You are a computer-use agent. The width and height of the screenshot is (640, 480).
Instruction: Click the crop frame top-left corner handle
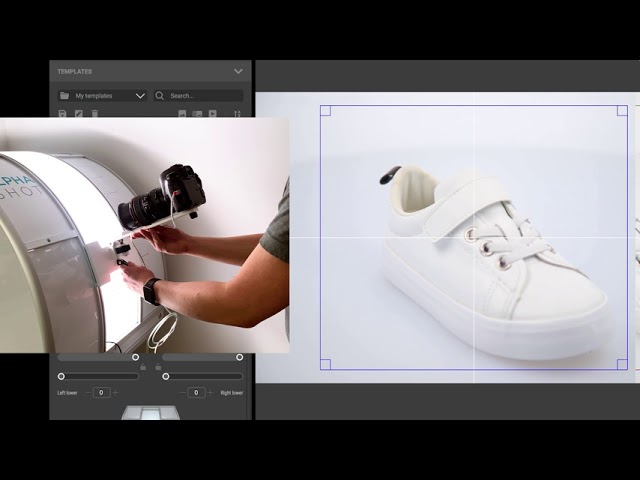pyautogui.click(x=325, y=111)
